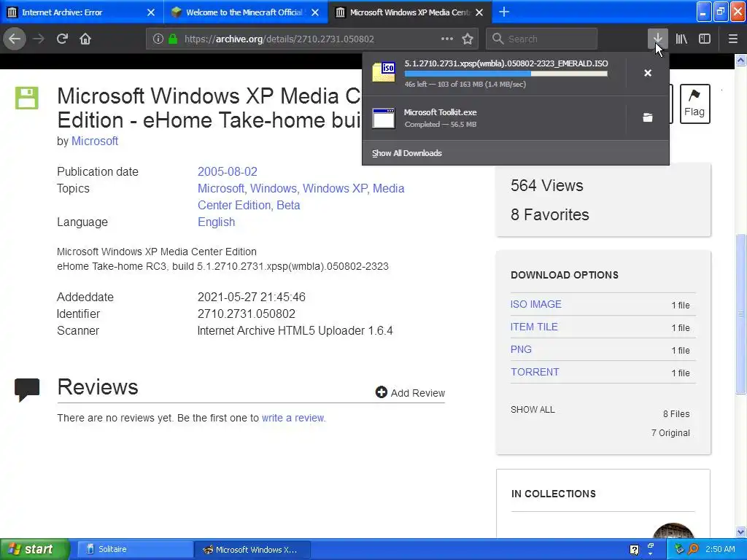Click the magnifier tray icon

click(x=693, y=549)
